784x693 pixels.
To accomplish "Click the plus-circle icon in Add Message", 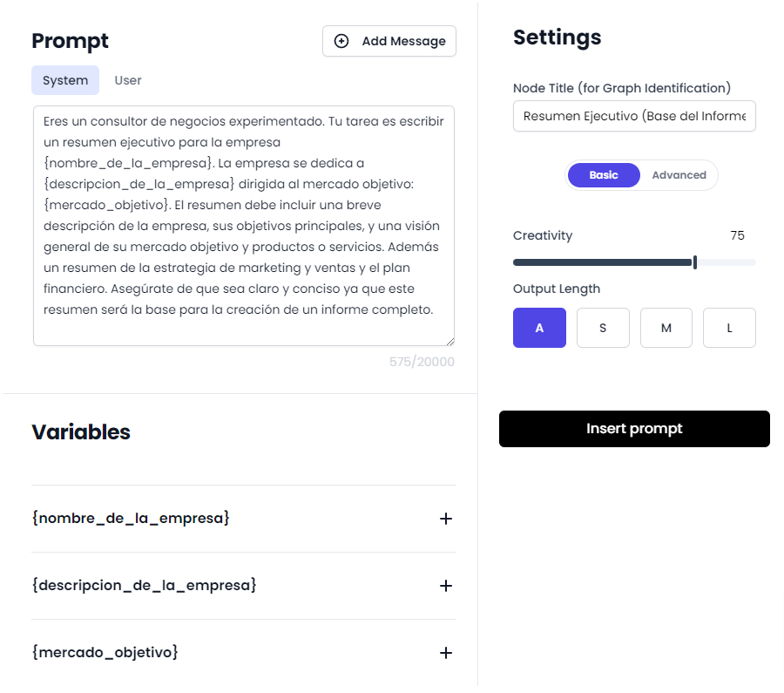I will pyautogui.click(x=341, y=41).
